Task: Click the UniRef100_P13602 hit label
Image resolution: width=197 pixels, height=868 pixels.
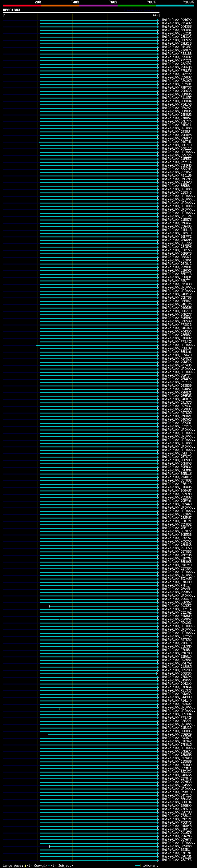Action: (176, 704)
